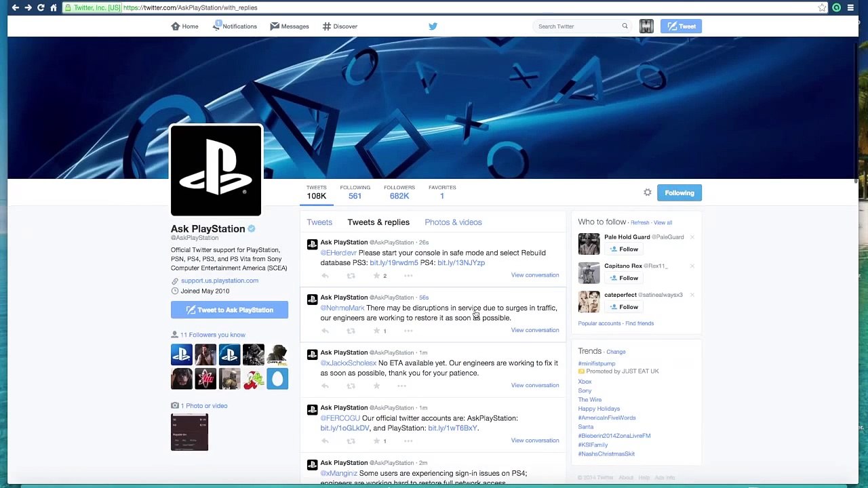Click the address bar URL field
868x488 pixels.
point(441,7)
